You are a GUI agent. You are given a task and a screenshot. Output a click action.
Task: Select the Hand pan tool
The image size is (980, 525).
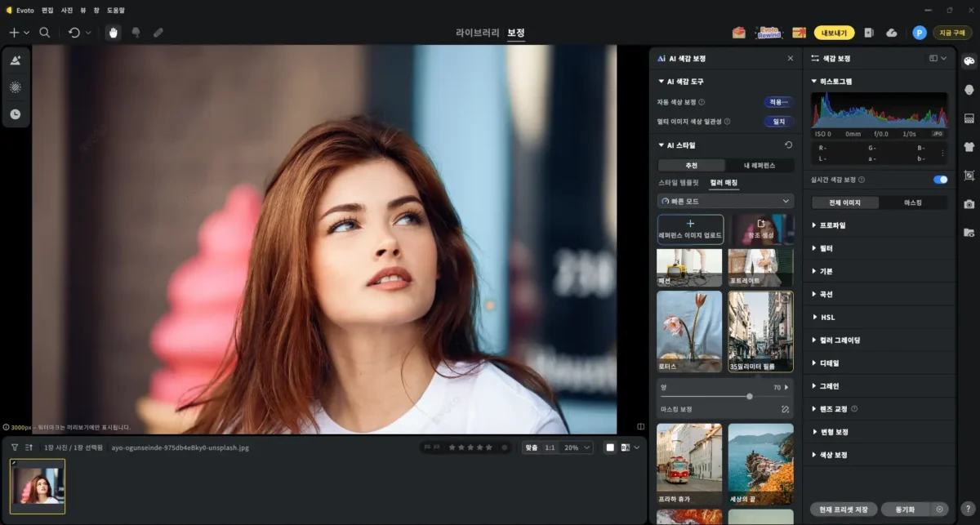[114, 33]
